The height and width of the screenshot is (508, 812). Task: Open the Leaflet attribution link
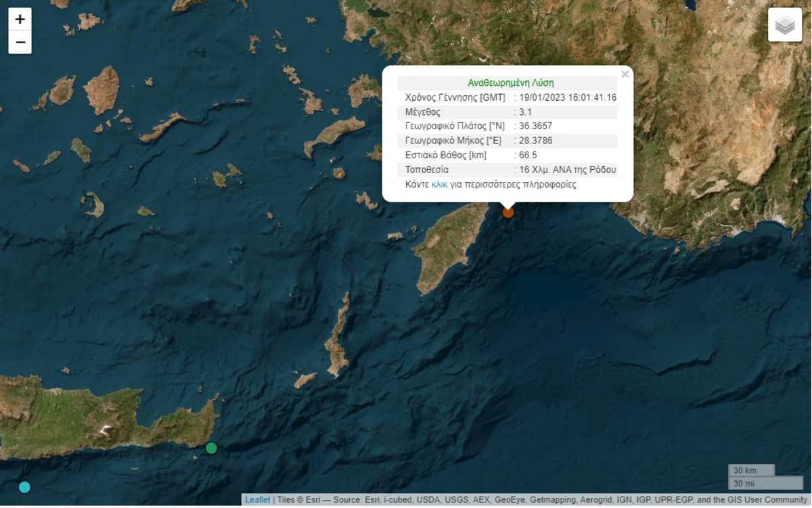(x=257, y=500)
